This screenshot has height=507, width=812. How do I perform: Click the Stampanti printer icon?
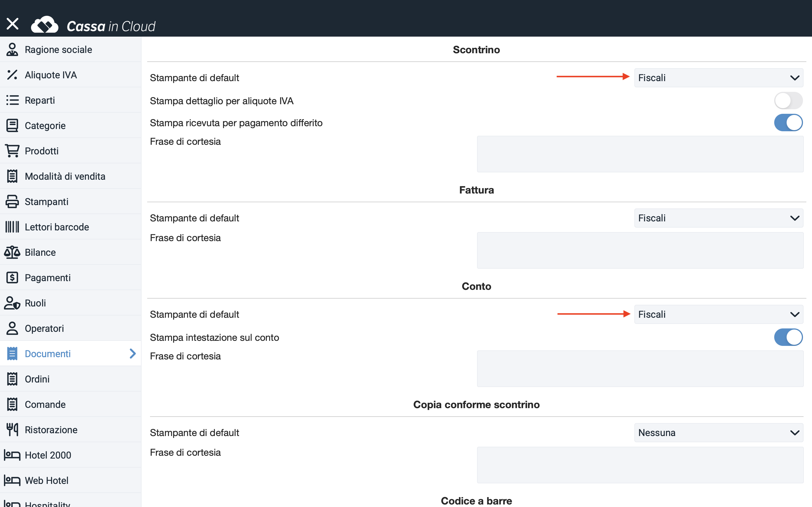(x=12, y=201)
